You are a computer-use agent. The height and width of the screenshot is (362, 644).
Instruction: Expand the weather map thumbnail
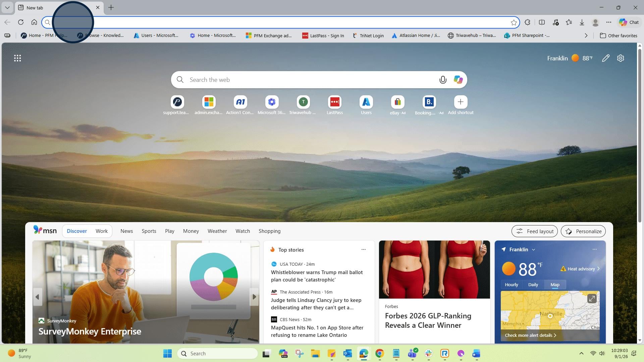tap(592, 298)
